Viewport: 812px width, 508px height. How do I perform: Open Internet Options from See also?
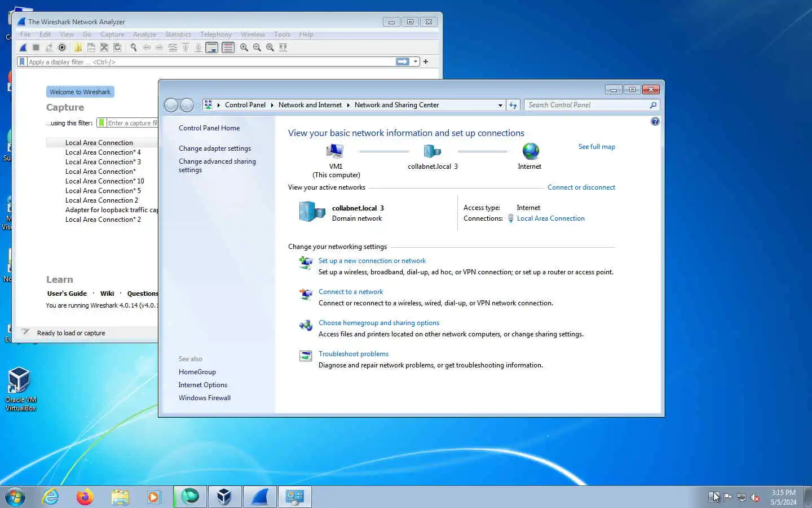click(x=203, y=385)
